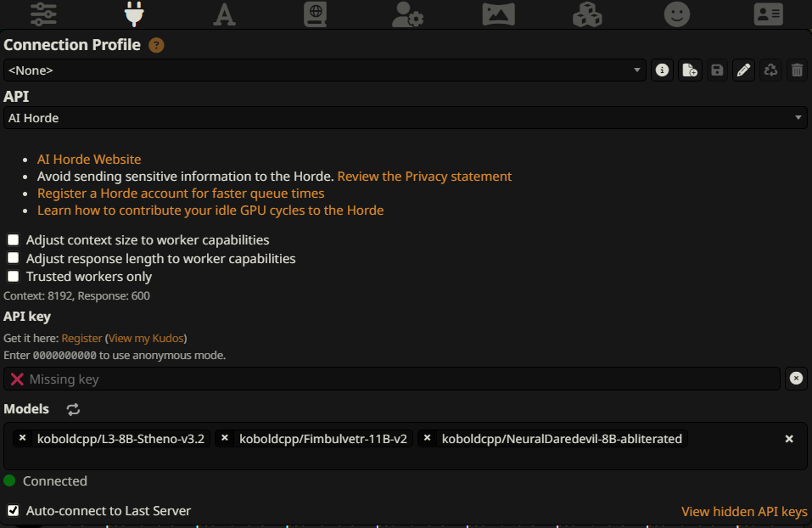The image size is (812, 528).
Task: Open the AI Response Configuration sliders panel
Action: (x=43, y=14)
